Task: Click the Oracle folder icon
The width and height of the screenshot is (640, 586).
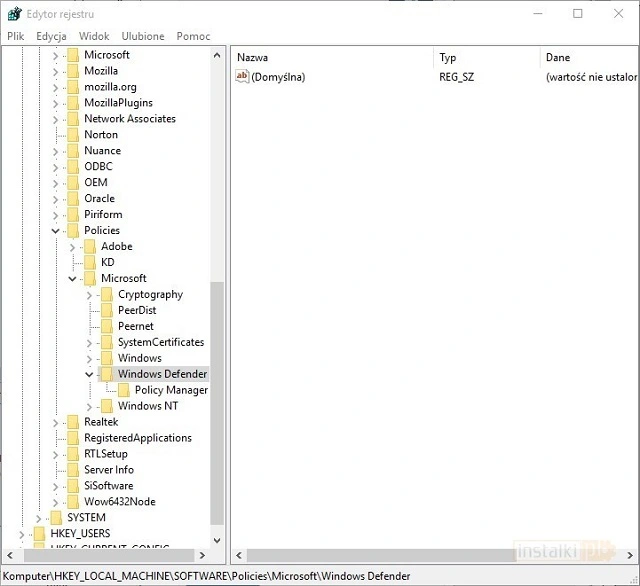Action: click(x=73, y=198)
